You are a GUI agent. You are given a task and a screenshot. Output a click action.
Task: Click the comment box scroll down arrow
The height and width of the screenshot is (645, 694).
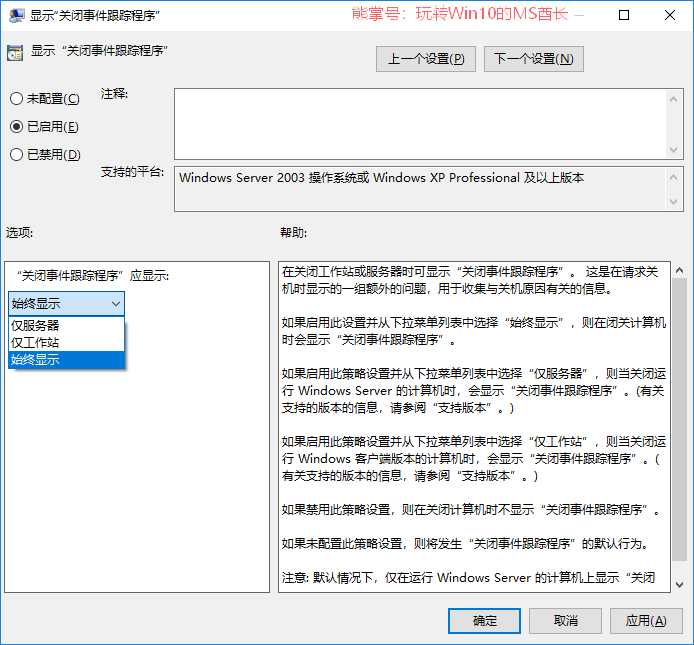[674, 150]
